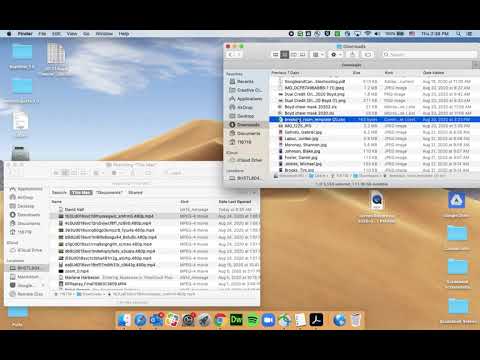The height and width of the screenshot is (360, 480).
Task: Sort by Kind column in Downloads window
Action: 389,73
